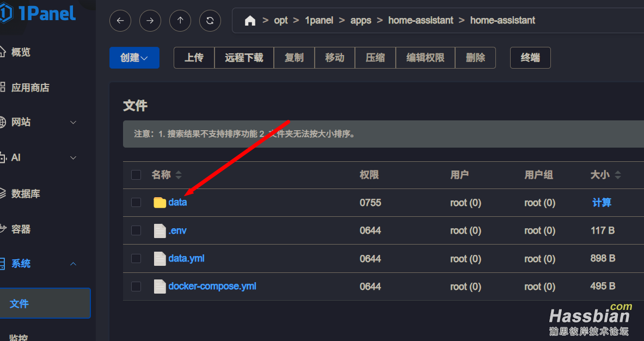The width and height of the screenshot is (644, 341).
Task: Click the 上传 upload button
Action: (194, 58)
